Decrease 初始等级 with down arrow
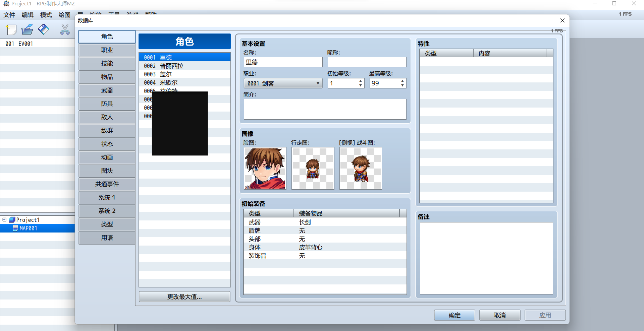This screenshot has width=644, height=331. coord(361,85)
